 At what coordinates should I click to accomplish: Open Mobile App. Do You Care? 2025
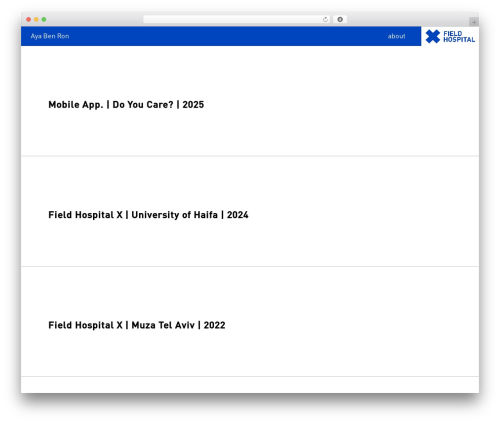pyautogui.click(x=126, y=105)
